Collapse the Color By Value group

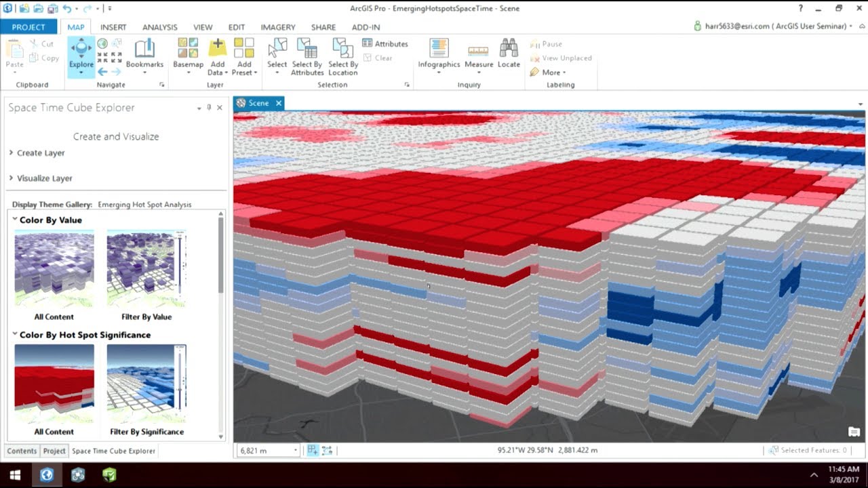click(x=15, y=220)
